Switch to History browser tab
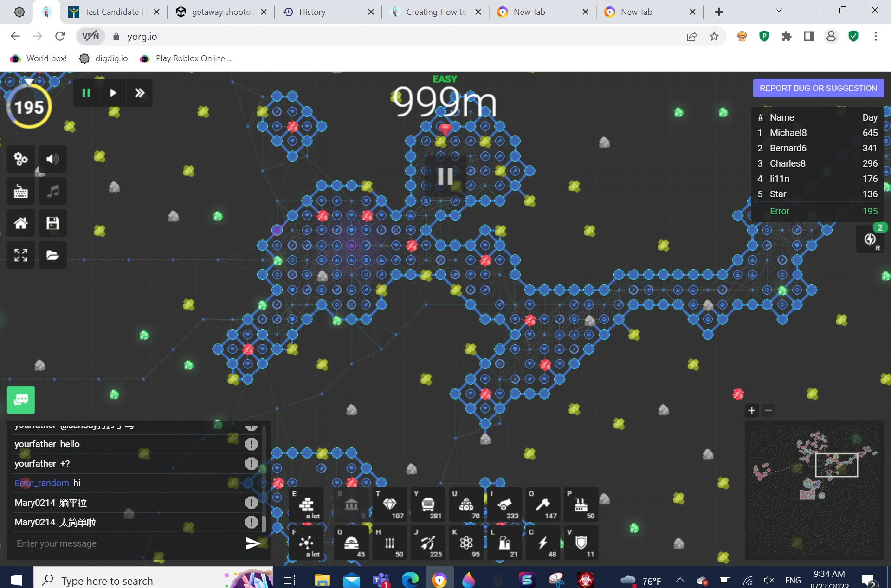 (x=312, y=12)
